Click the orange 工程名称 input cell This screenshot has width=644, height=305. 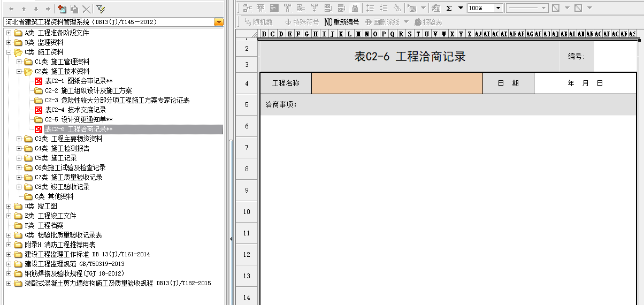[396, 83]
